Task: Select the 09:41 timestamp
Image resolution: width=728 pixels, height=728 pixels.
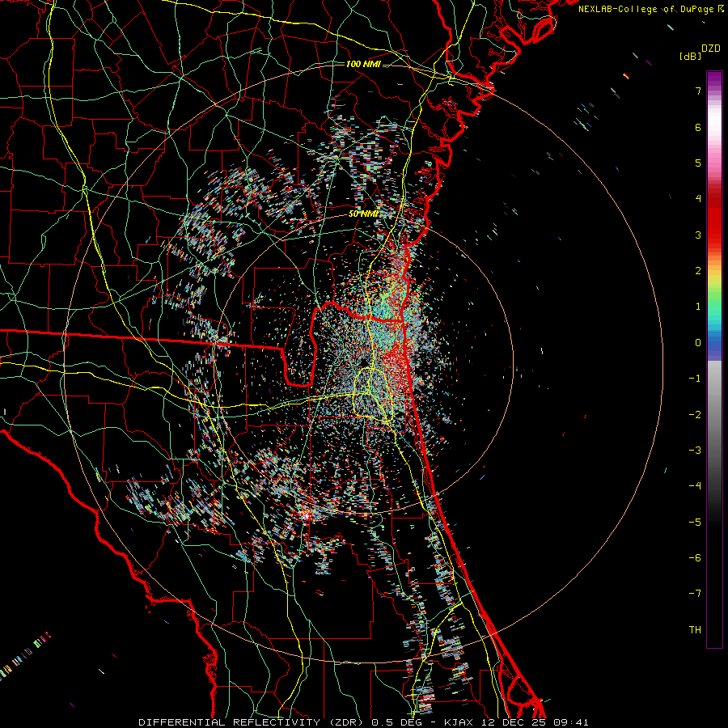Action: [x=571, y=722]
